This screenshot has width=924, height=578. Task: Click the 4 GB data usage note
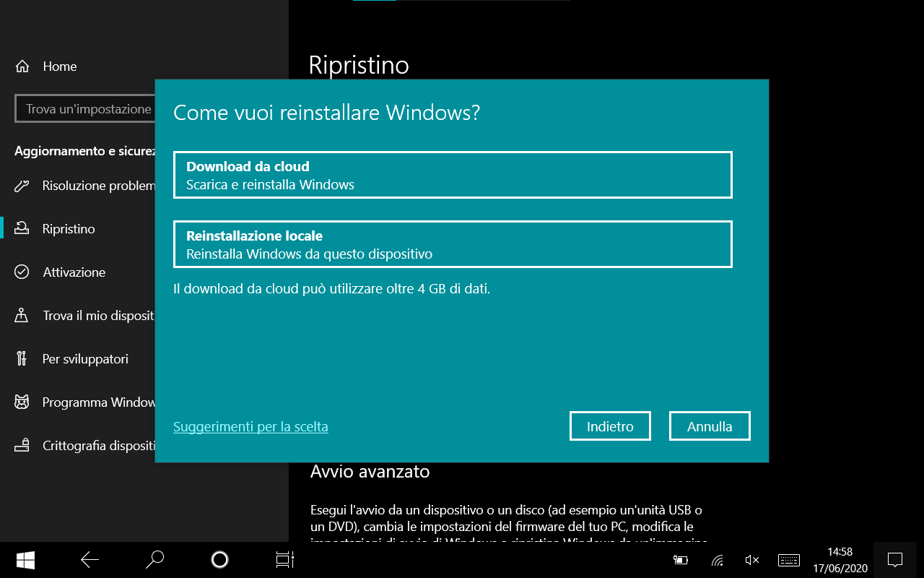tap(332, 289)
